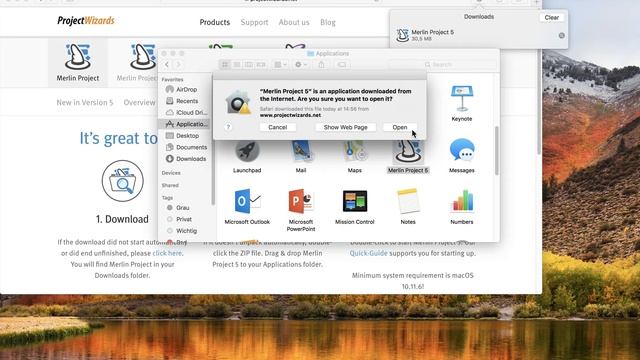This screenshot has height=360, width=640.
Task: Switch Finder to column view
Action: tap(248, 64)
